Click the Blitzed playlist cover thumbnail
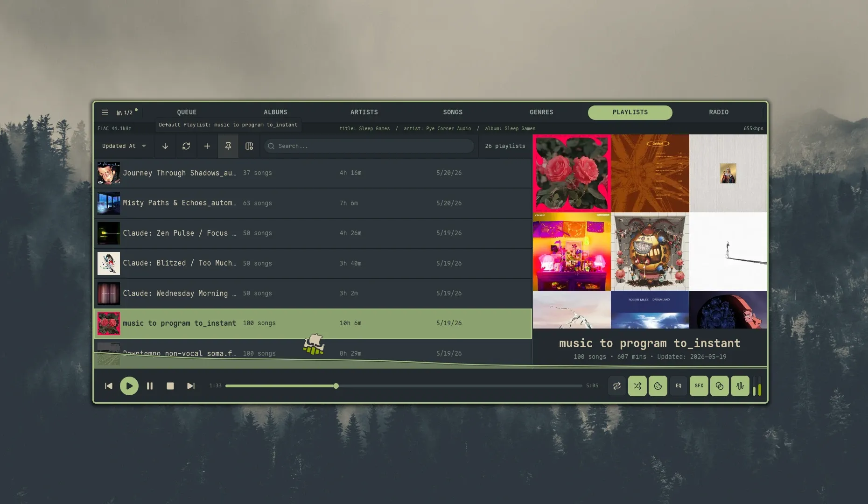Image resolution: width=868 pixels, height=504 pixels. click(x=109, y=263)
